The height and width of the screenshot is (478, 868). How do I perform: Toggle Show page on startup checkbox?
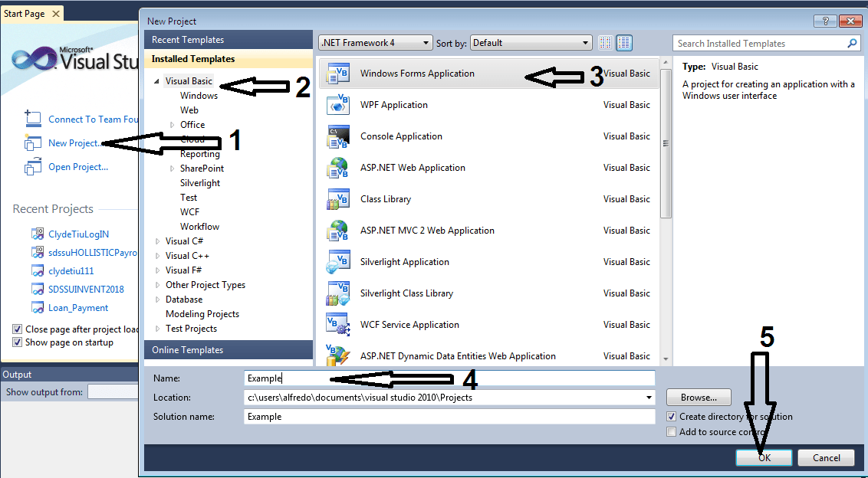[x=17, y=342]
